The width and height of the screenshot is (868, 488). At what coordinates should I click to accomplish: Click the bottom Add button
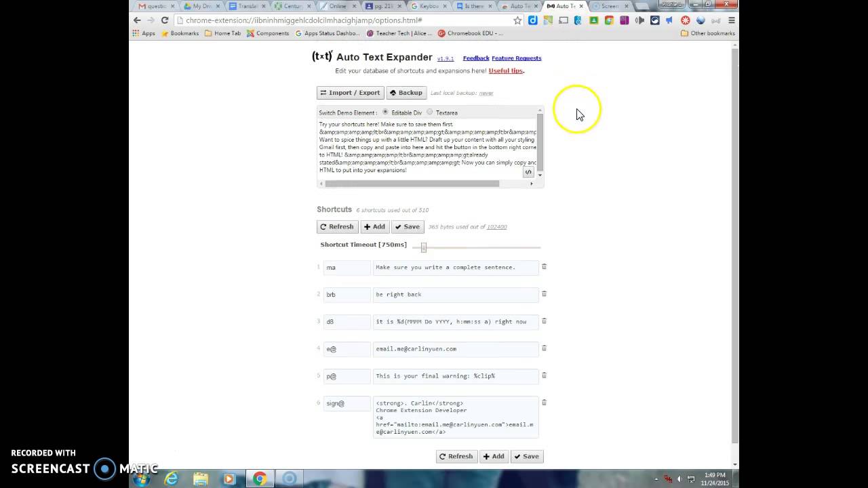(494, 456)
